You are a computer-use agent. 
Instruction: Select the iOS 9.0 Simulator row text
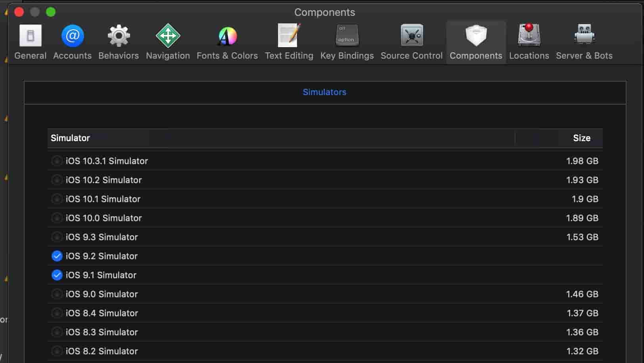tap(102, 294)
